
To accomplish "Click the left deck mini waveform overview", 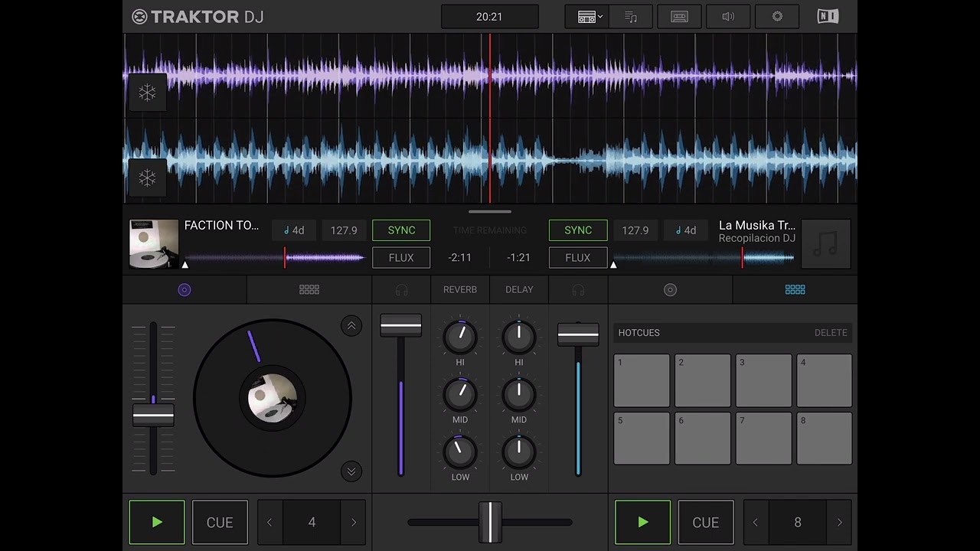I will click(x=275, y=258).
